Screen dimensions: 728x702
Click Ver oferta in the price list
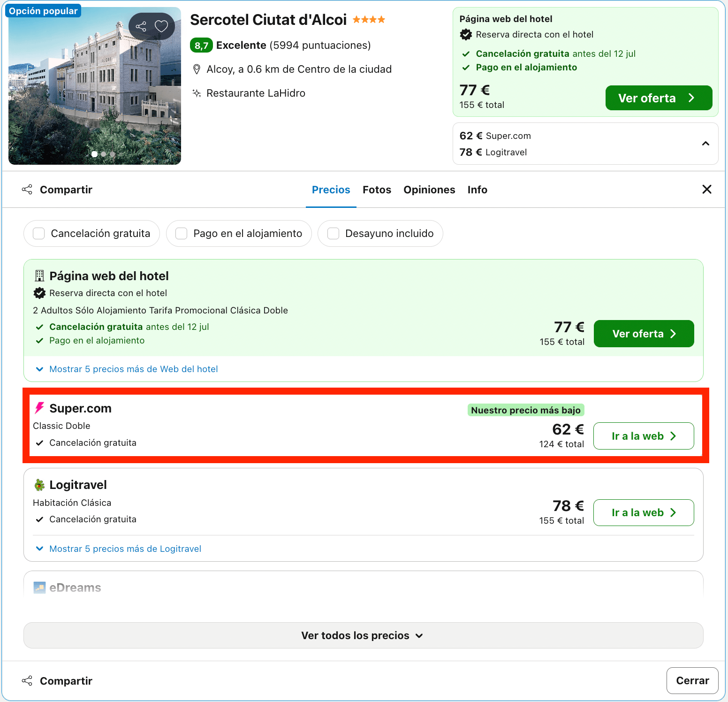(644, 334)
